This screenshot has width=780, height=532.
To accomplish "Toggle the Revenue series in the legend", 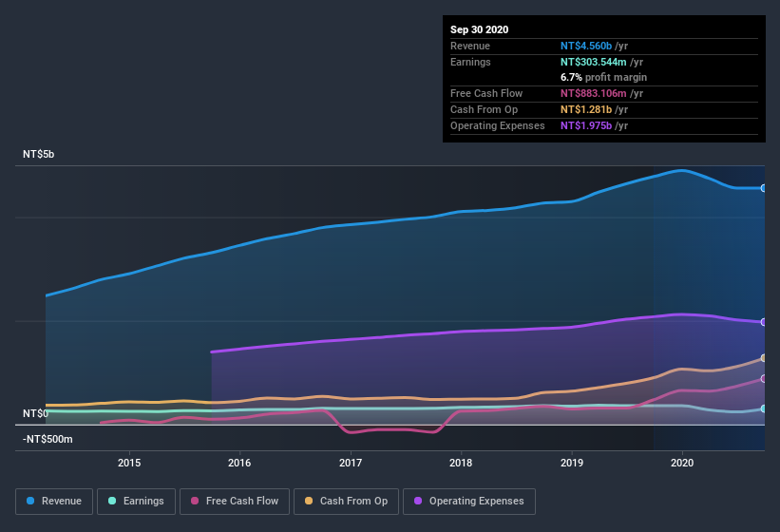I will click(54, 501).
